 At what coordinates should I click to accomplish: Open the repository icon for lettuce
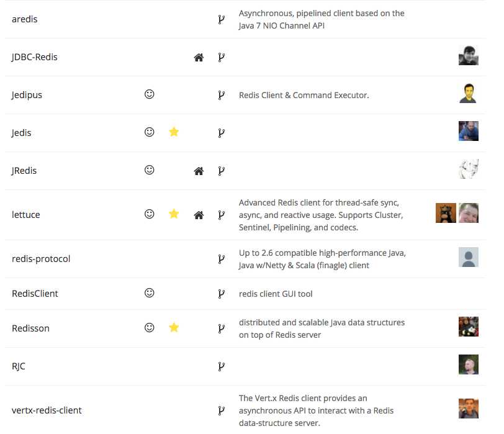pos(221,215)
